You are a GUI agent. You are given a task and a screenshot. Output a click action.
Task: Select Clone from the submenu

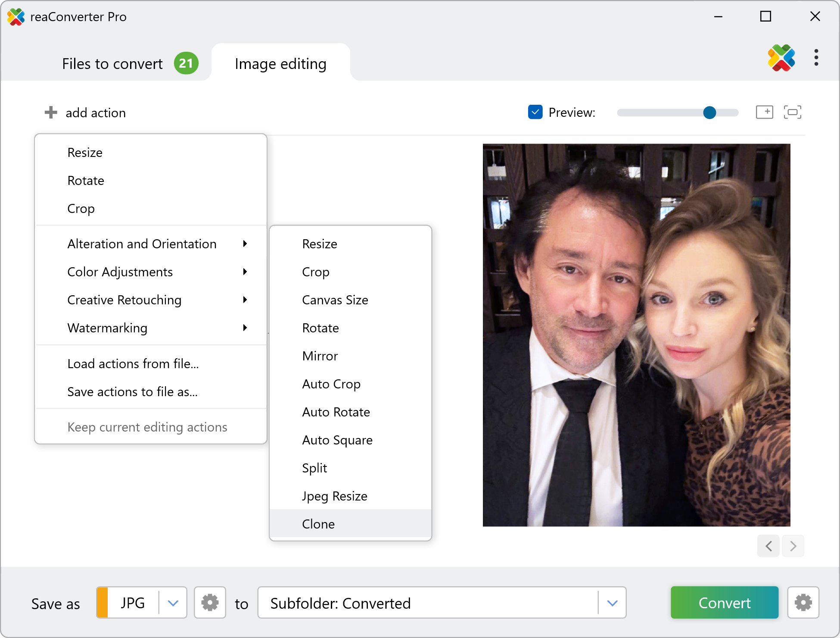(x=318, y=524)
